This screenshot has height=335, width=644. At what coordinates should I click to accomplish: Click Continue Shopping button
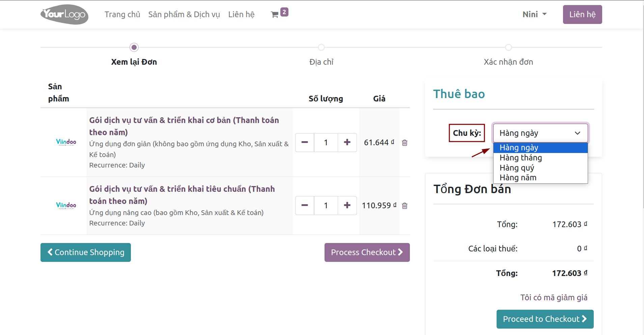click(x=86, y=252)
